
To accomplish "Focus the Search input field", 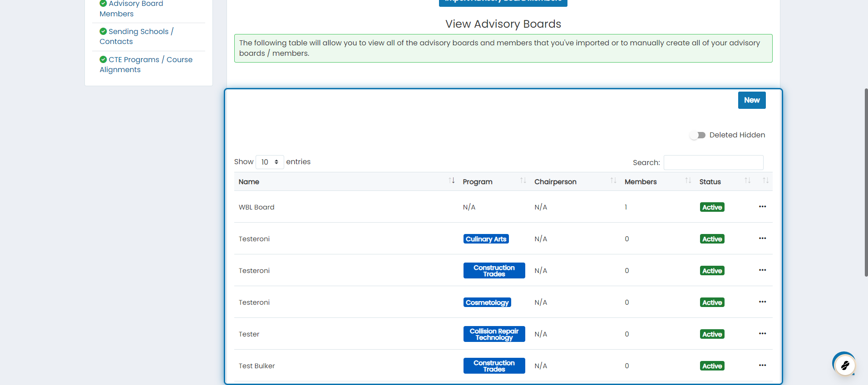I will click(713, 162).
